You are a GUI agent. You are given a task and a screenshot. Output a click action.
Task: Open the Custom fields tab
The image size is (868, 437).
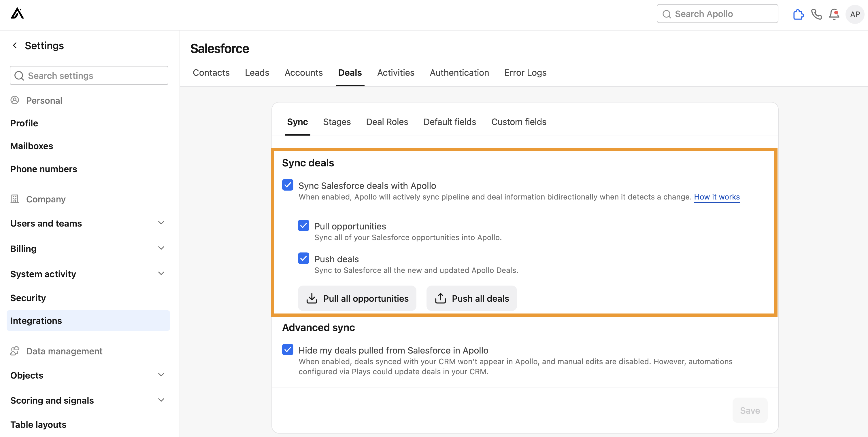518,122
